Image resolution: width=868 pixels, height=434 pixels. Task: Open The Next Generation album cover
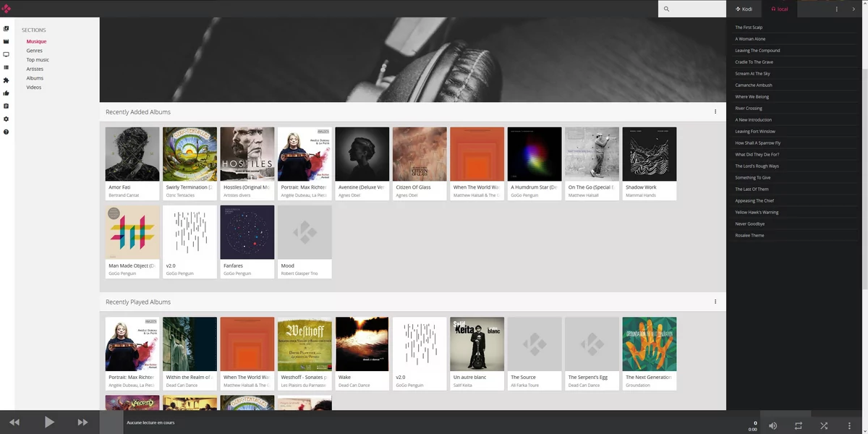(650, 344)
